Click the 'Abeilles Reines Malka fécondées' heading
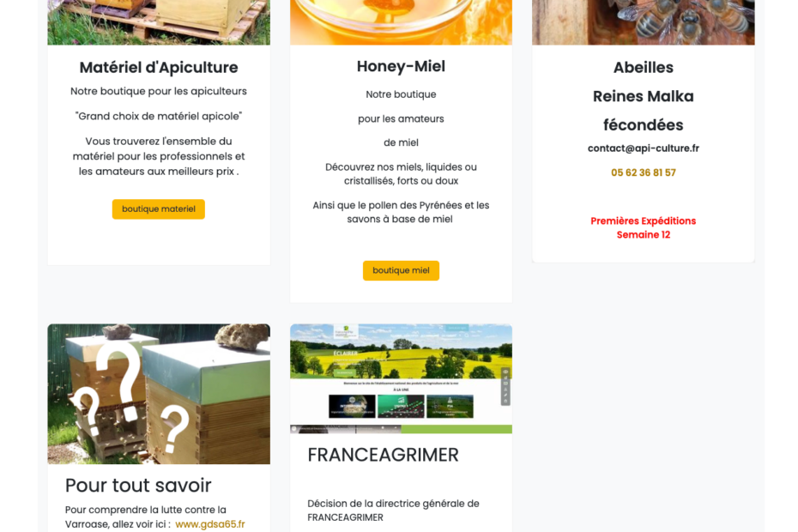Screen dimensions: 798x532 coord(644,96)
